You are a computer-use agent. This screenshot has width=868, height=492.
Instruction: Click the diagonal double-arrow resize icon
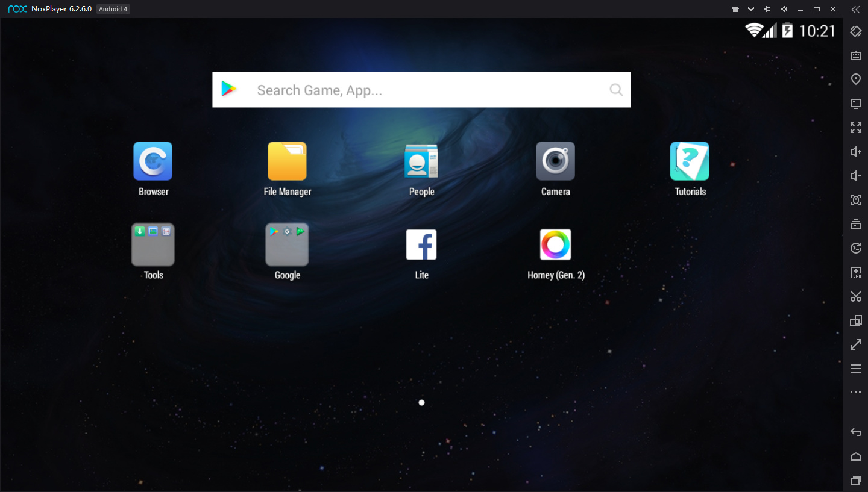tap(855, 344)
